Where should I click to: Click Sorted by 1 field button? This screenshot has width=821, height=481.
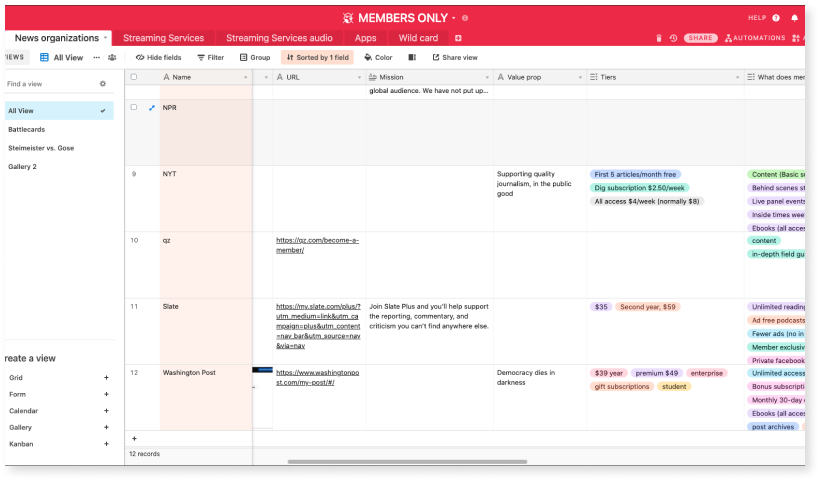point(317,58)
